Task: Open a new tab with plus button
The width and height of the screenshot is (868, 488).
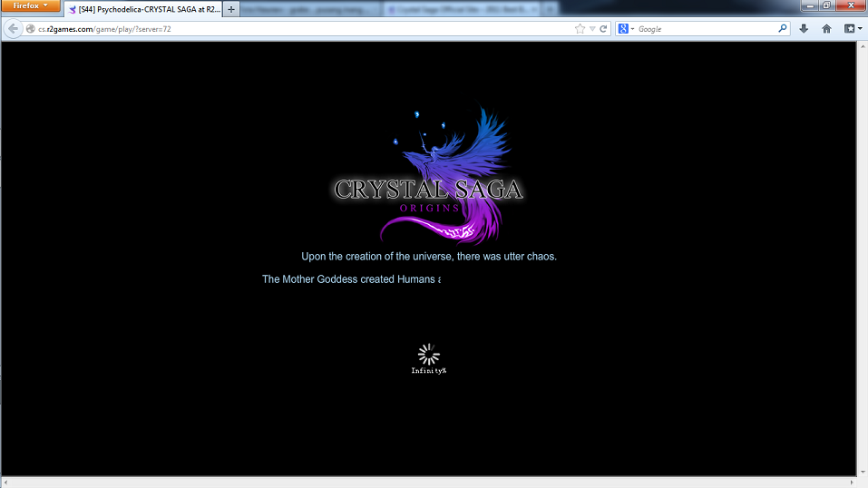Action: 231,9
